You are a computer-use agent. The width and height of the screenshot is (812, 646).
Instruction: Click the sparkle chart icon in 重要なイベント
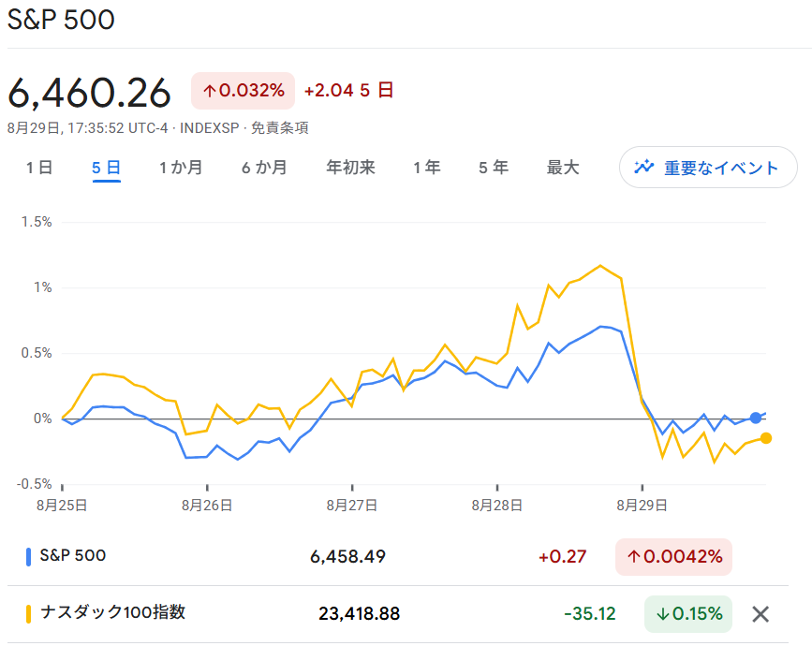[x=644, y=167]
